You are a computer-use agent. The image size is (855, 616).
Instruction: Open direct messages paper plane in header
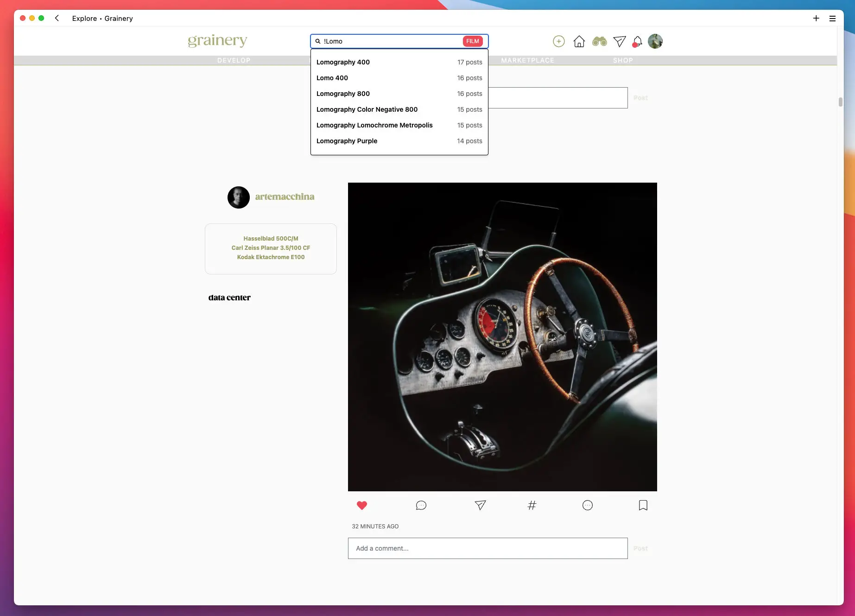click(x=620, y=42)
